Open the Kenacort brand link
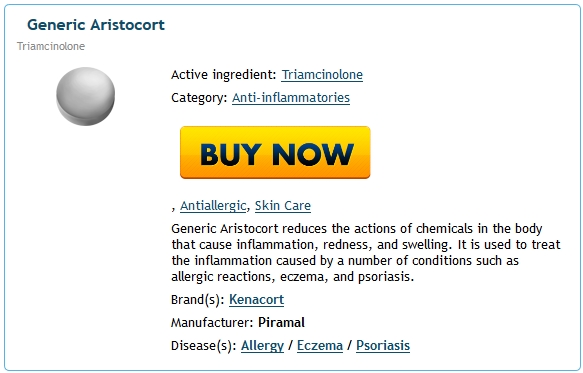Viewport: 583px width, 373px height. pos(256,300)
